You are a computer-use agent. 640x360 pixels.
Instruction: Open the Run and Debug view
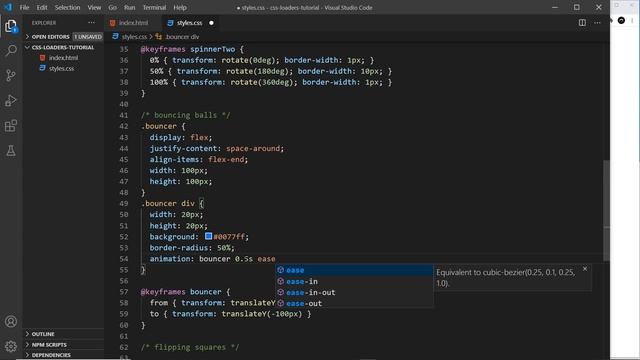(11, 100)
